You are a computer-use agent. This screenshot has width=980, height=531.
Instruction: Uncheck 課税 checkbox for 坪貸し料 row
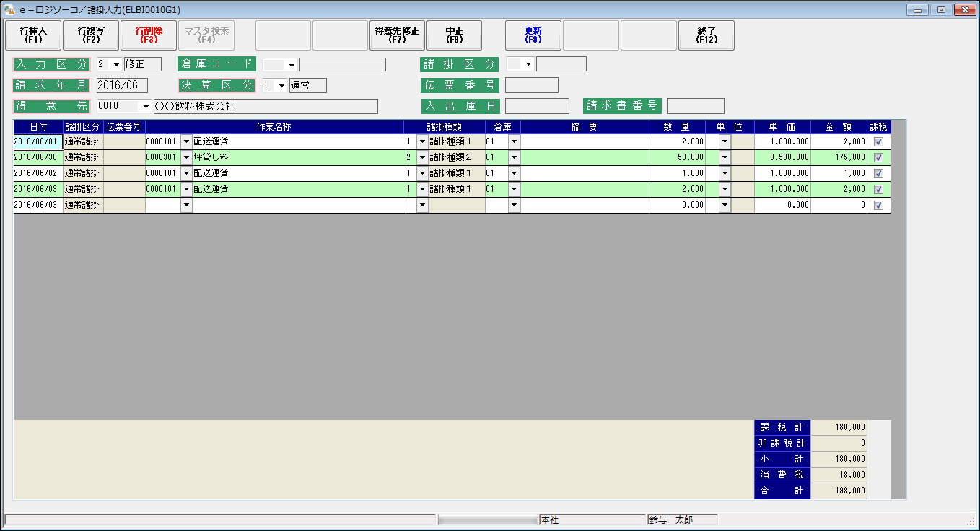[878, 158]
